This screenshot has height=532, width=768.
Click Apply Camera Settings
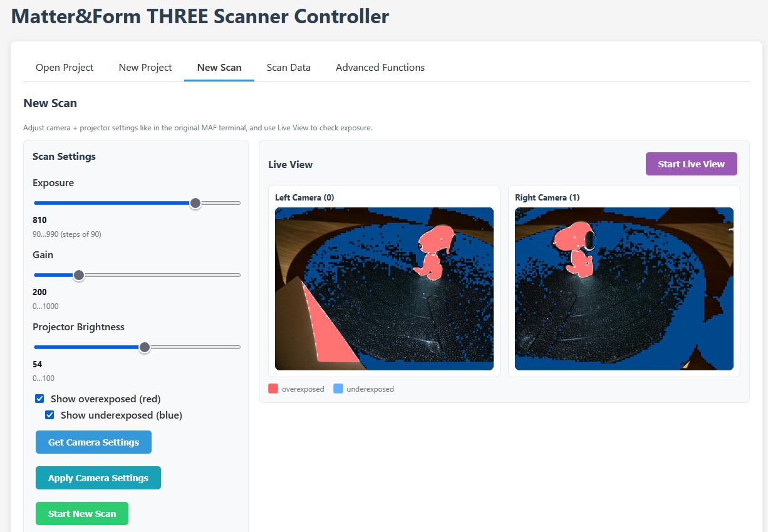tap(98, 478)
